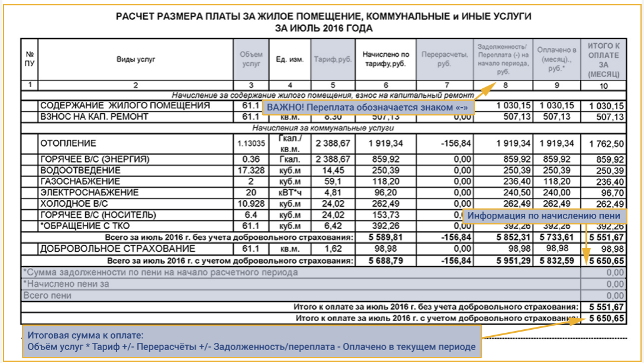The height and width of the screenshot is (363, 644).
Task: Click the volume value "10.928"
Action: [x=251, y=204]
